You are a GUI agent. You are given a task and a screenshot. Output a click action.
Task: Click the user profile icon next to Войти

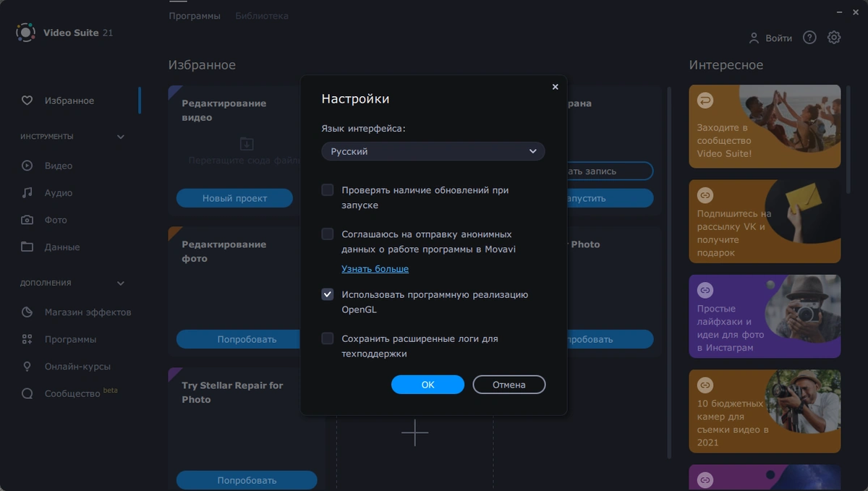(x=754, y=38)
